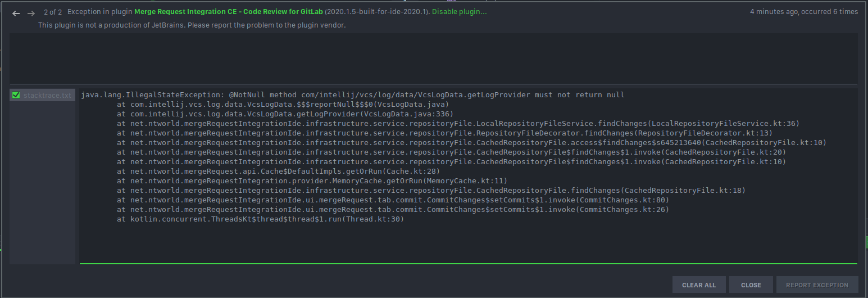
Task: Select the stacktrace.txt attachment entry
Action: coord(43,95)
